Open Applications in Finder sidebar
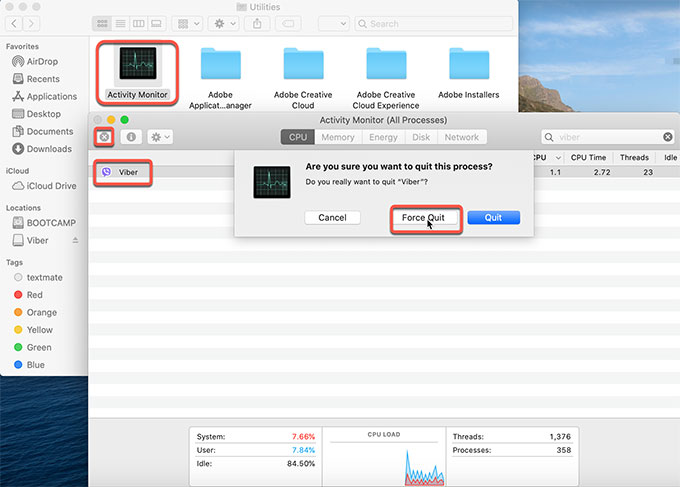680x487 pixels. (x=51, y=96)
